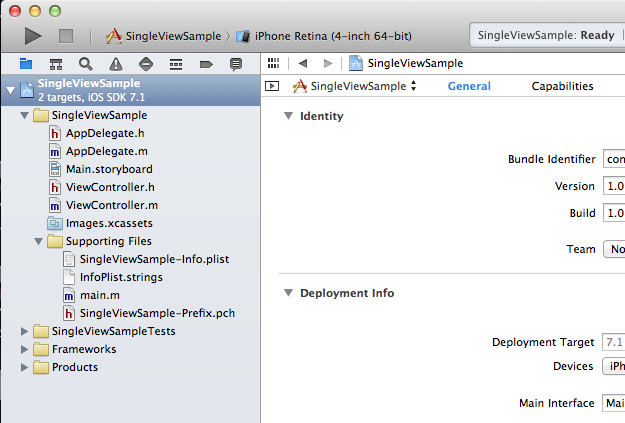Go forward in editor history
This screenshot has width=625, height=423.
tap(328, 63)
